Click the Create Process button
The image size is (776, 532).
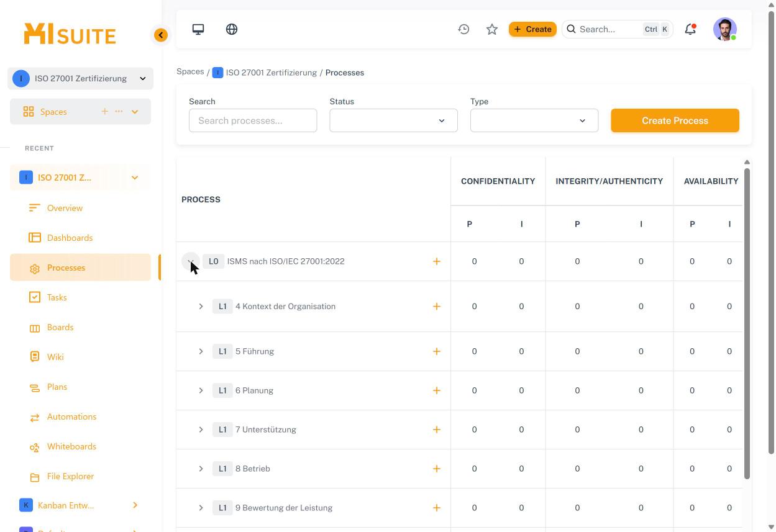click(675, 120)
